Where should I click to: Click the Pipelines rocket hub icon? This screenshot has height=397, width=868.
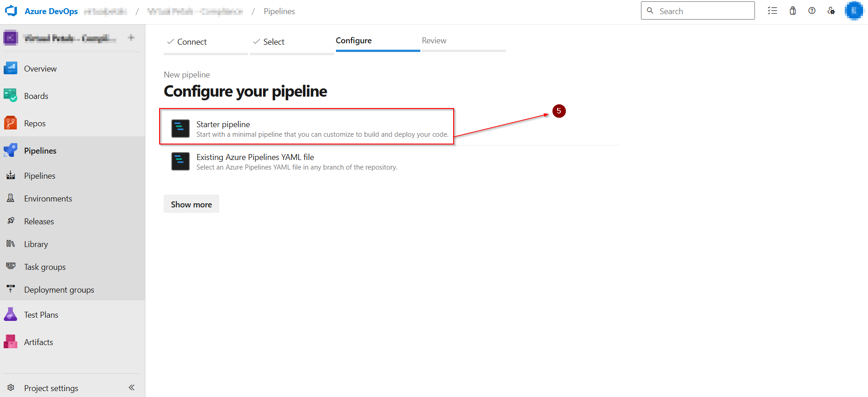pyautogui.click(x=10, y=150)
